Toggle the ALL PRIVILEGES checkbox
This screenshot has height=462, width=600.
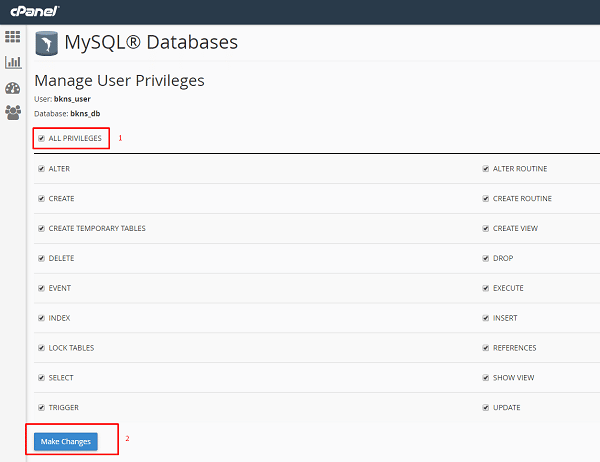(x=41, y=138)
